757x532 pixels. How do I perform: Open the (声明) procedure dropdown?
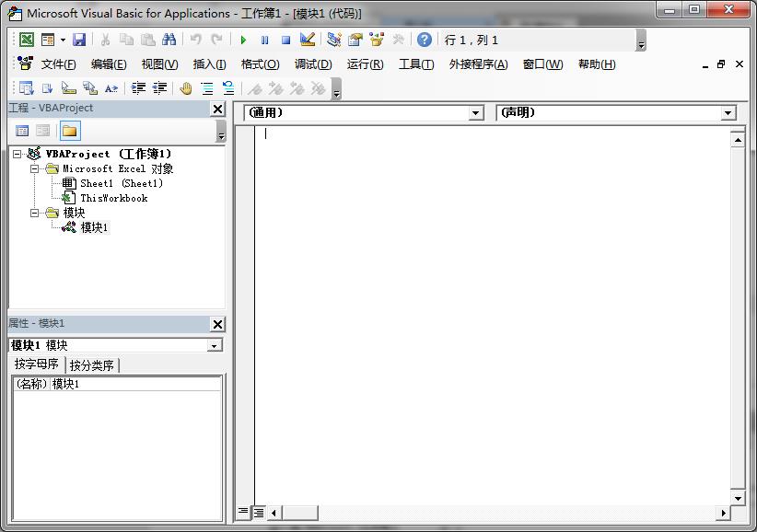point(728,113)
